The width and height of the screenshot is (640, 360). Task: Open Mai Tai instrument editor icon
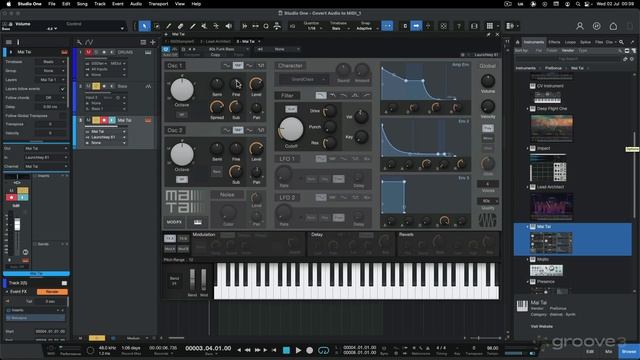(x=148, y=120)
